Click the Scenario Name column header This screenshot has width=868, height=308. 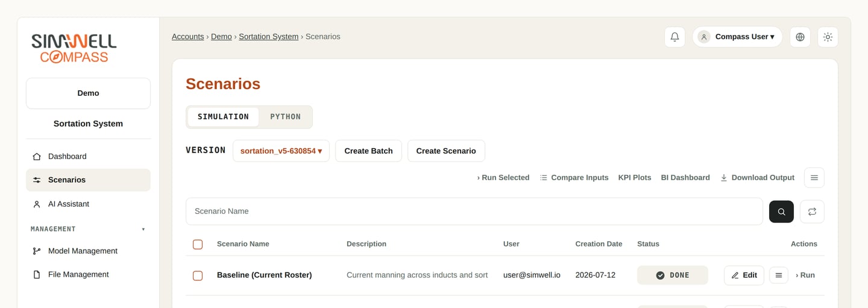243,244
